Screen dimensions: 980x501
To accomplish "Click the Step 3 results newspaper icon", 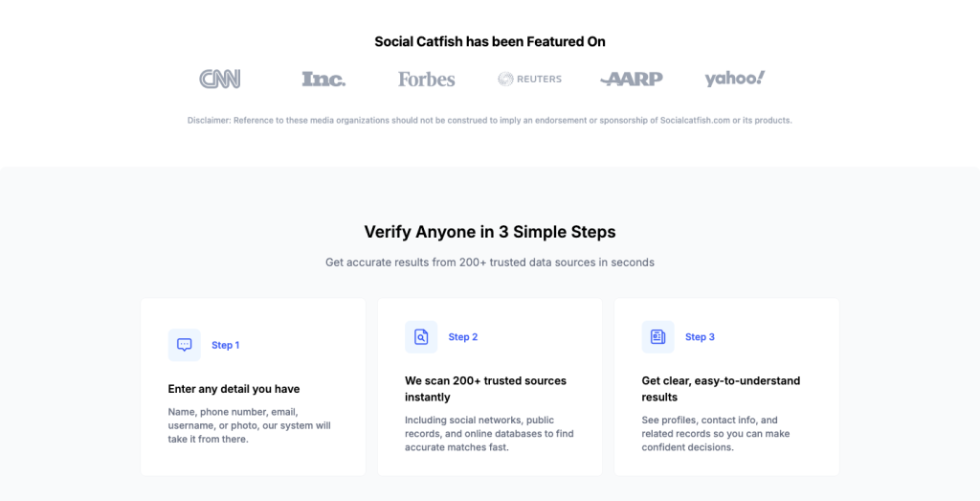I will 658,336.
